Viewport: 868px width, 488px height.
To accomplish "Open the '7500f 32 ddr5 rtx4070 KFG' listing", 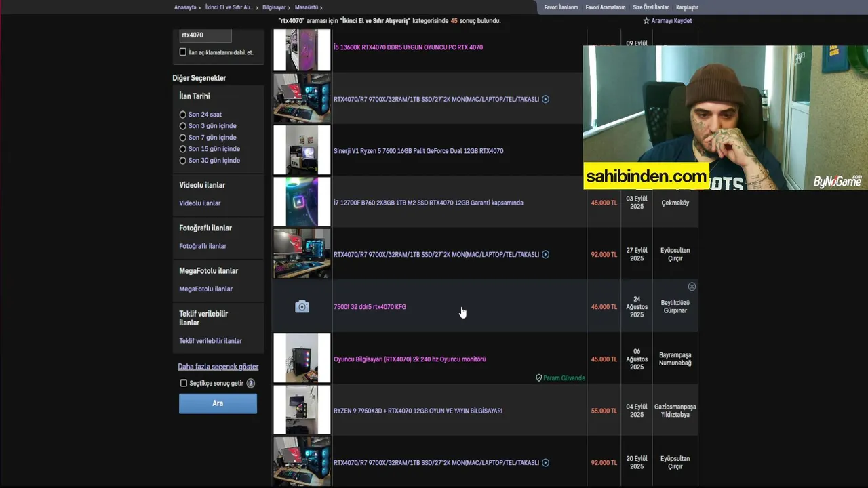I will point(370,307).
